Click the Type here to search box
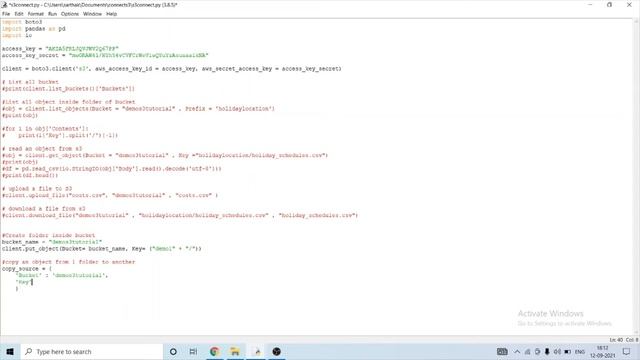This screenshot has height=360, width=640. (91, 351)
